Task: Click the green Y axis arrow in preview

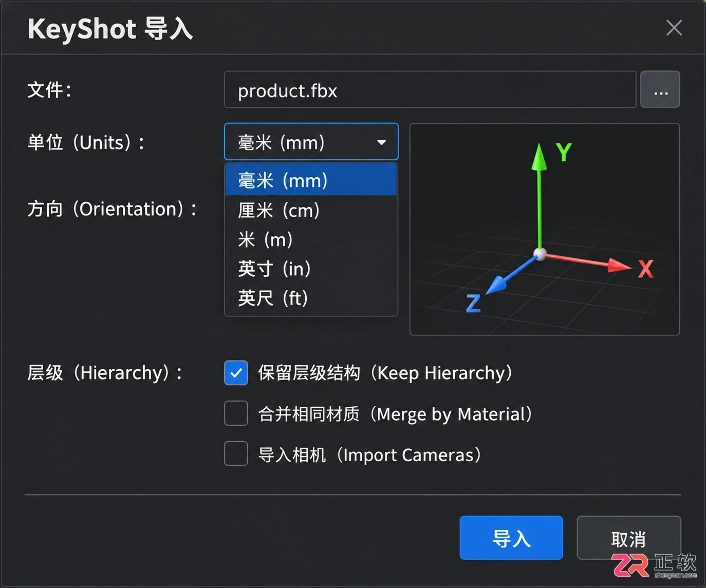Action: coord(539,195)
